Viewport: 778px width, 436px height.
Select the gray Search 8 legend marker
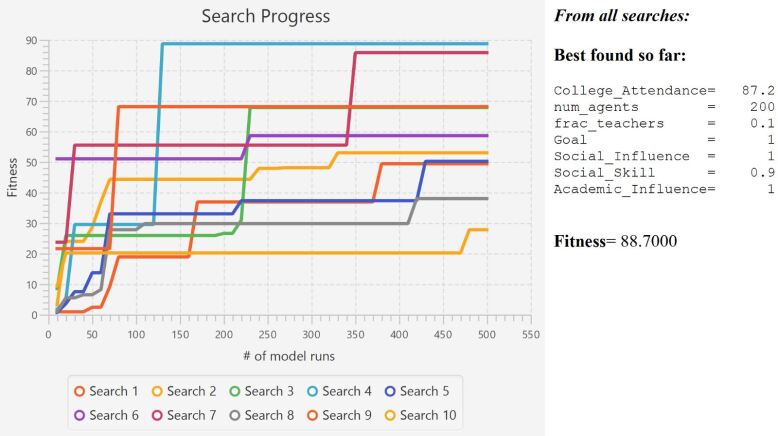click(x=234, y=415)
